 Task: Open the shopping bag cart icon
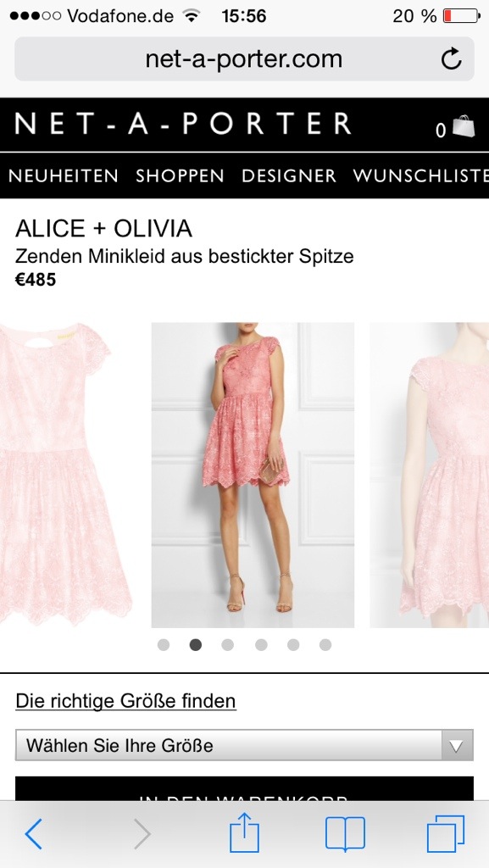click(463, 126)
